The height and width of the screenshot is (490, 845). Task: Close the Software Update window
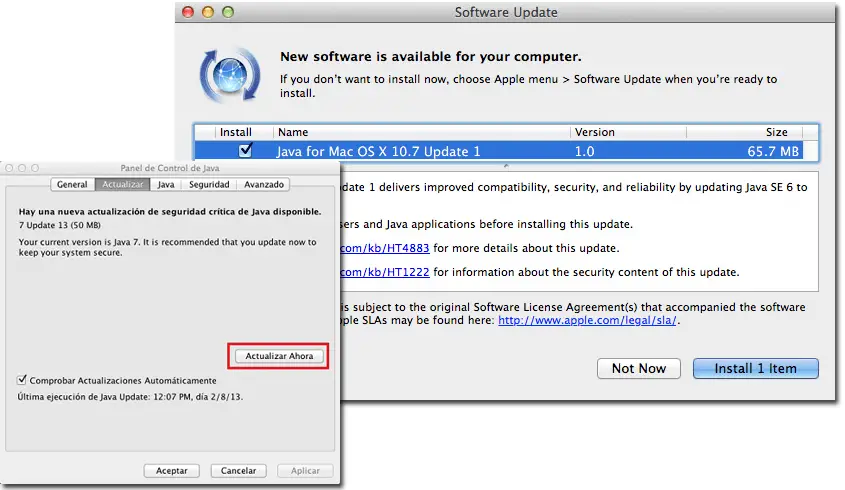coord(188,12)
